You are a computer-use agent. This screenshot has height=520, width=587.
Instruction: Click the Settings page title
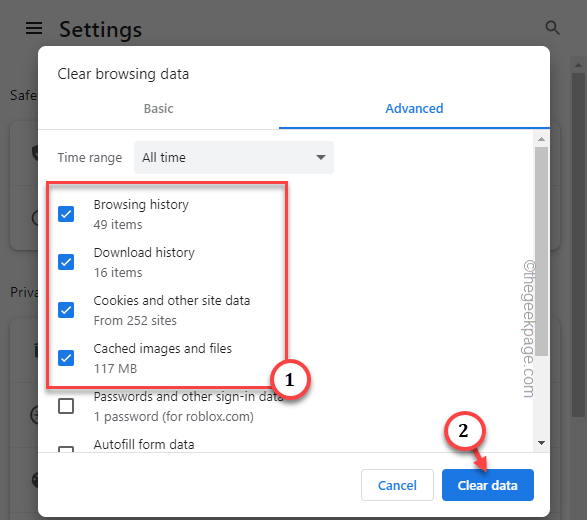[x=100, y=29]
